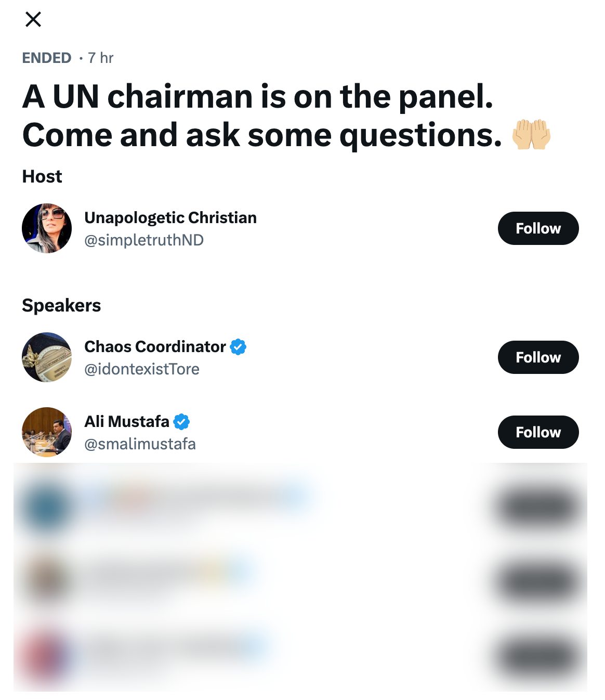The image size is (605, 700).
Task: Click Chaos Coordinator's profile picture
Action: pos(46,357)
